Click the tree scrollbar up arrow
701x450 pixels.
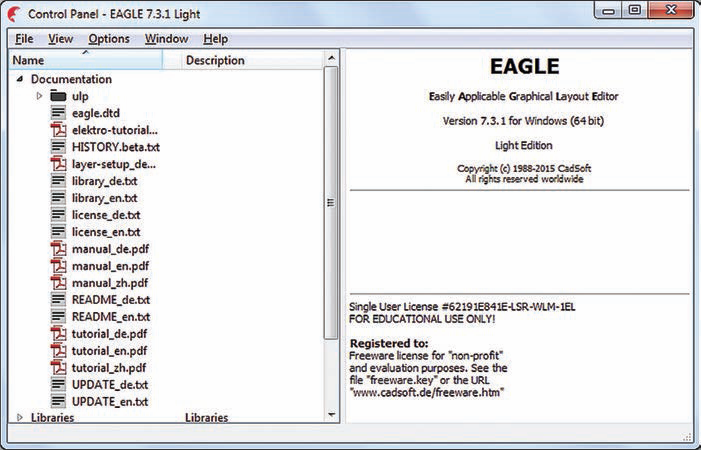331,58
